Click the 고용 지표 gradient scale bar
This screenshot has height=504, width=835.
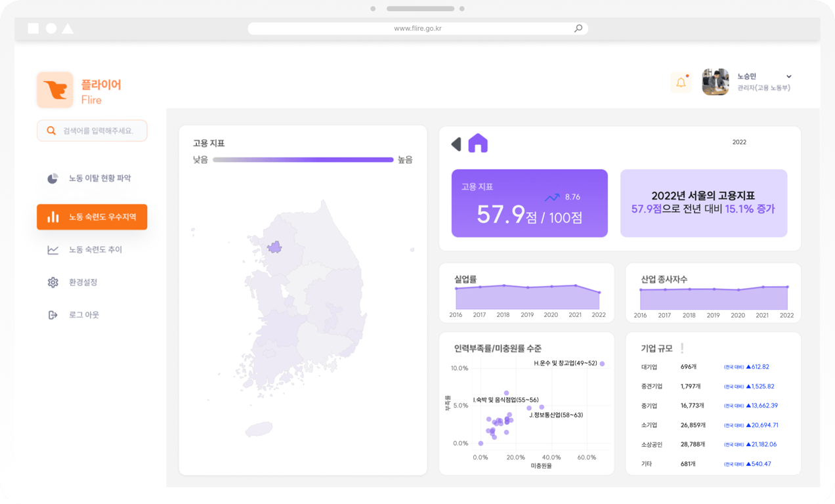pos(303,159)
